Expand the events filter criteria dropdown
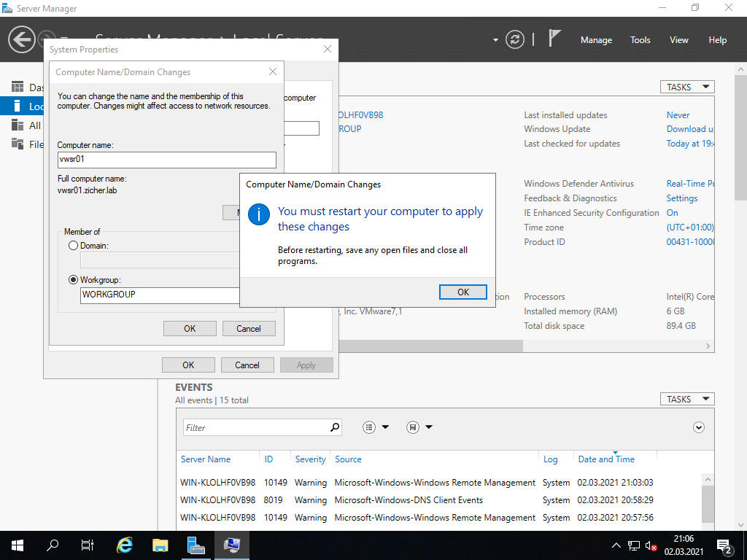Screen dimensions: 747x560 376,427
